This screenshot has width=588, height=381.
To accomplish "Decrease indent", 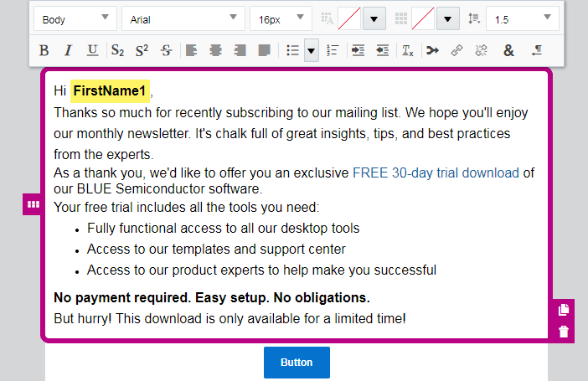I will click(x=383, y=50).
